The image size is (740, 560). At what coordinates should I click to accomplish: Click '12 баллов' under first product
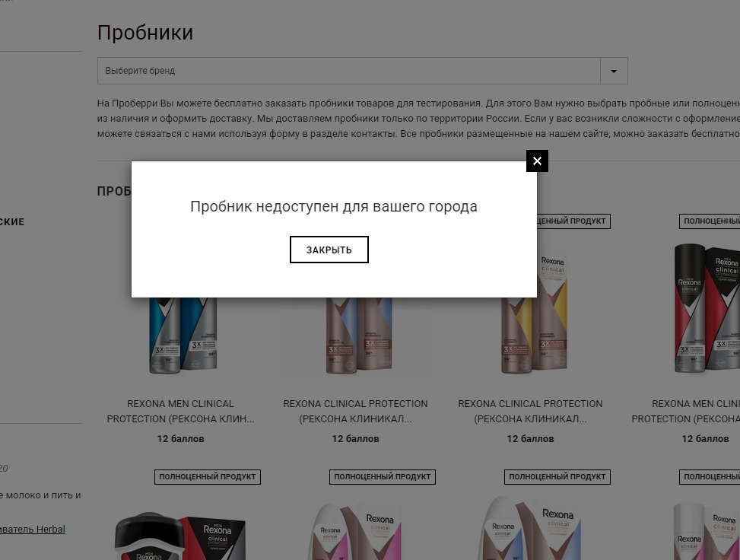coord(181,439)
